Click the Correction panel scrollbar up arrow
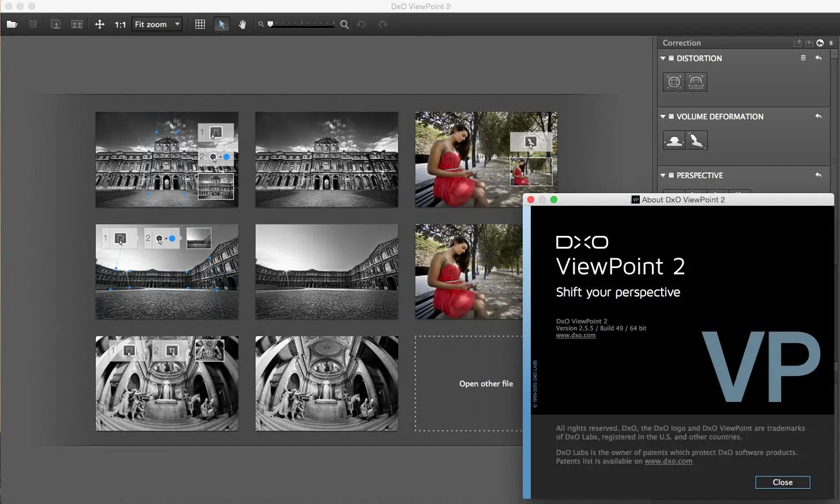 click(x=833, y=54)
